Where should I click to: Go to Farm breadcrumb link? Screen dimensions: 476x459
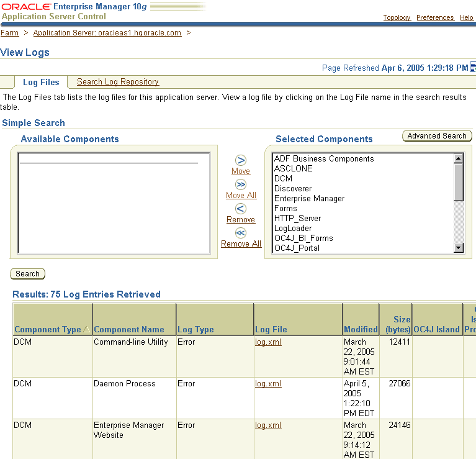[x=9, y=33]
